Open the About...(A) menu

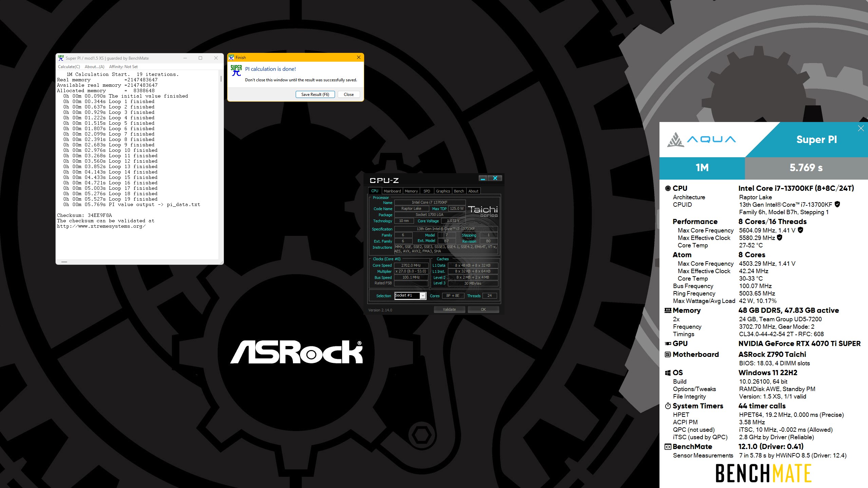(94, 67)
